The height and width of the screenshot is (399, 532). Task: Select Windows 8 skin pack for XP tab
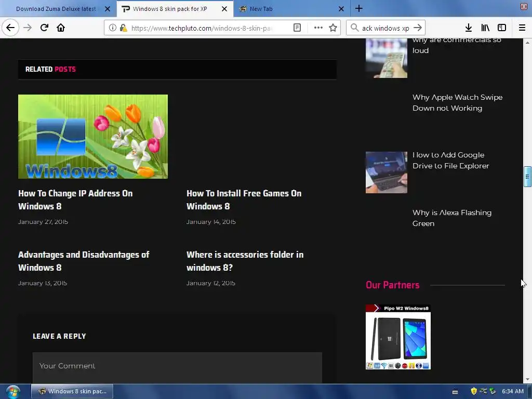click(170, 9)
